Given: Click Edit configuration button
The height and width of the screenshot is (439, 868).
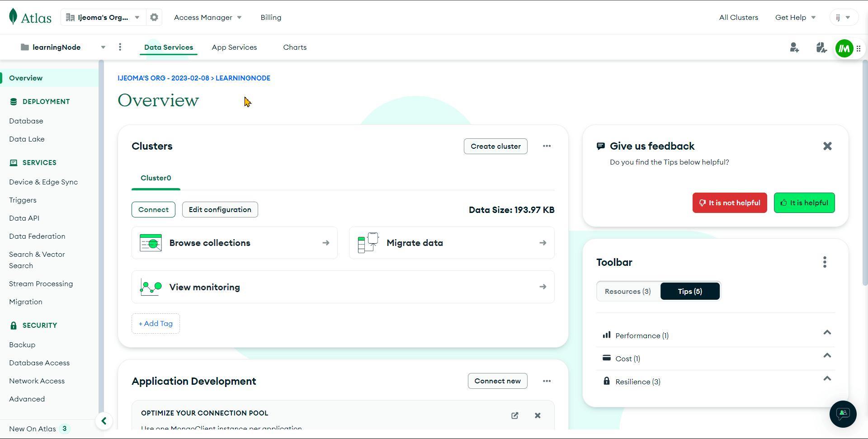Looking at the screenshot, I should pos(220,210).
